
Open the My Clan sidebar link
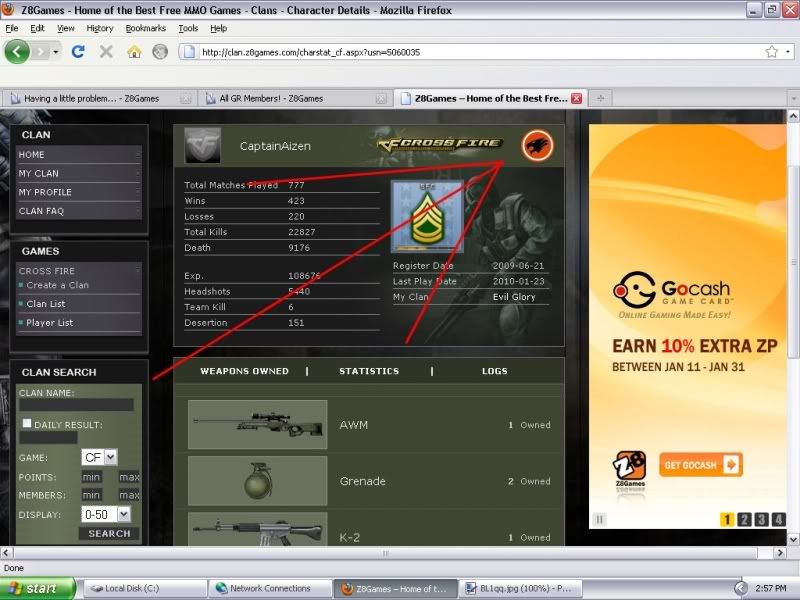pyautogui.click(x=39, y=174)
